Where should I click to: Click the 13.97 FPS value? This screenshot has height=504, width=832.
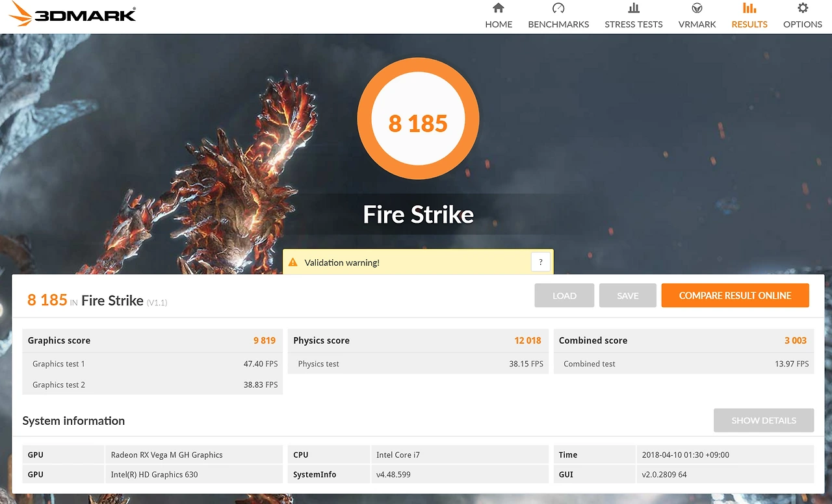pos(792,364)
